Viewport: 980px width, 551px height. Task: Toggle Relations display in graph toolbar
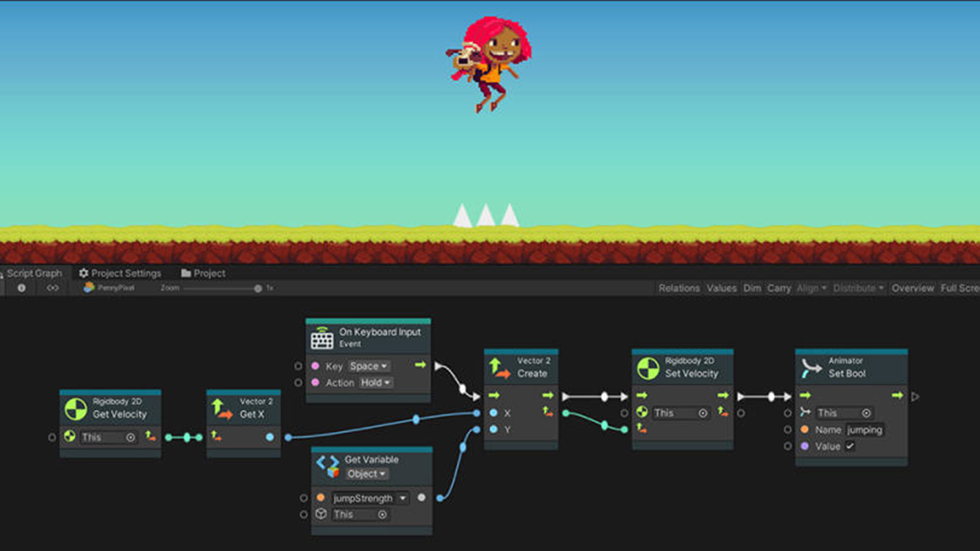679,289
